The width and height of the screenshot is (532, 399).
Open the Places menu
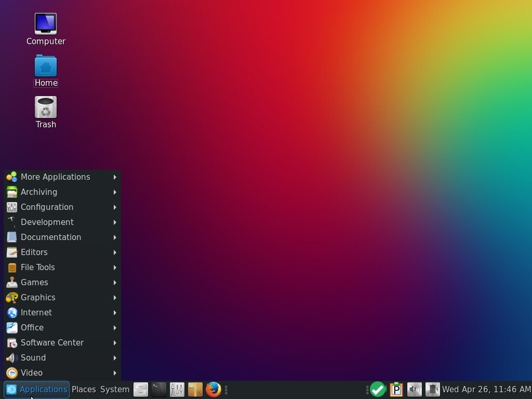pos(84,389)
